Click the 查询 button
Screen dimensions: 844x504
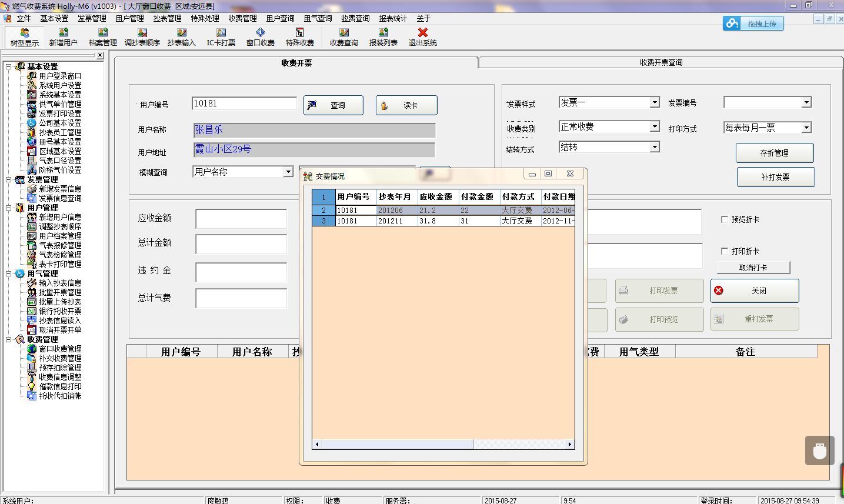[333, 105]
